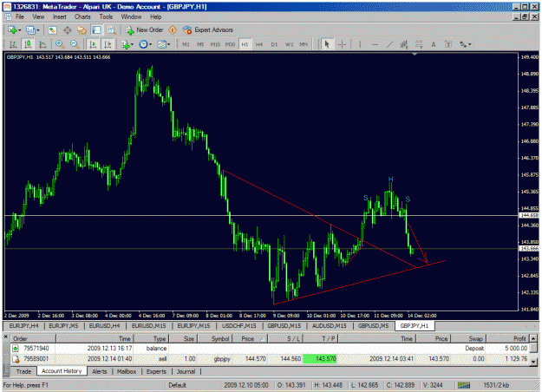The image size is (542, 392).
Task: Select the Text Label tool
Action: (448, 44)
